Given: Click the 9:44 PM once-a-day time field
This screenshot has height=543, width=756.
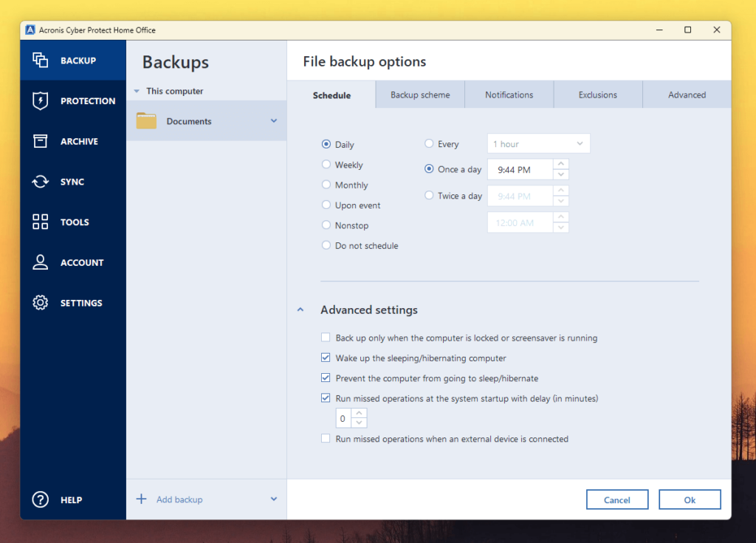Looking at the screenshot, I should pyautogui.click(x=520, y=169).
